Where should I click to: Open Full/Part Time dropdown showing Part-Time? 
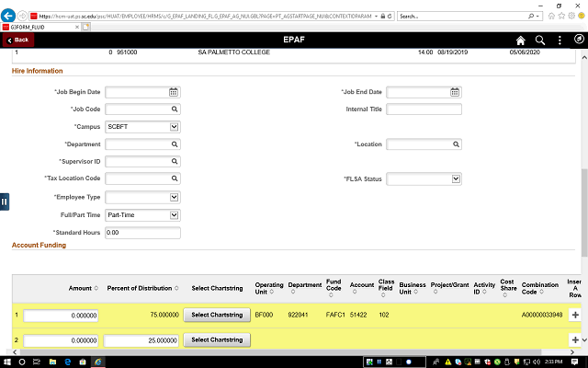click(x=142, y=215)
